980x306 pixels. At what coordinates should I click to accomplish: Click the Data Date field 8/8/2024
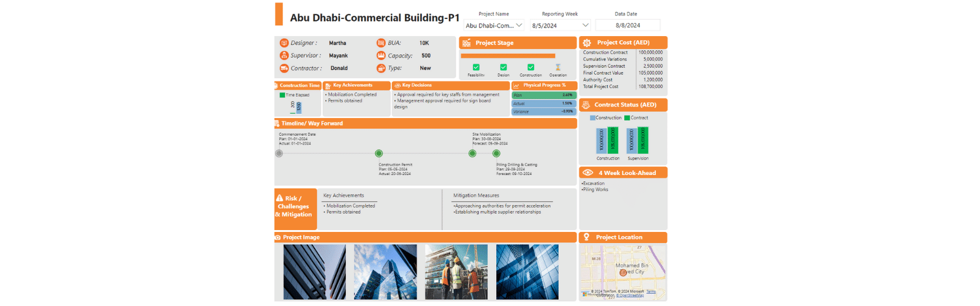pos(628,26)
